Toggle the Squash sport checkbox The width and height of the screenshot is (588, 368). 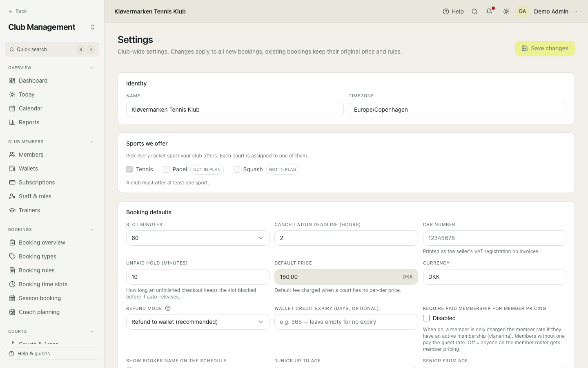coord(237,169)
